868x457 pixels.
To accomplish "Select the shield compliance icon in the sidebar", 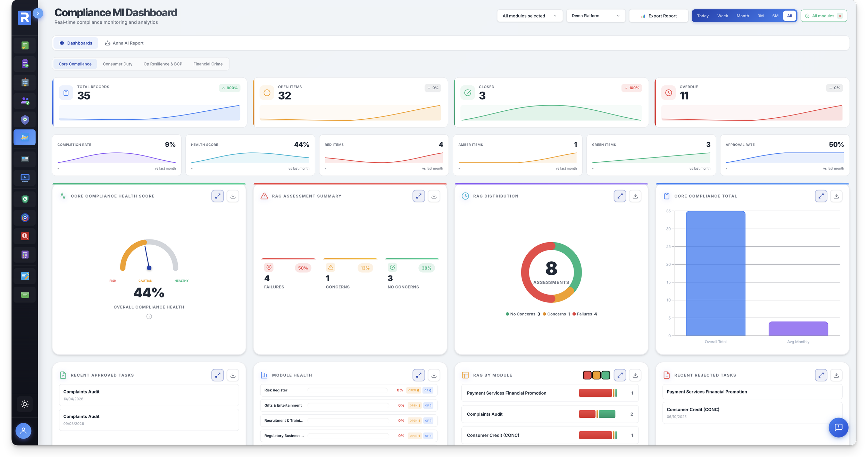I will pos(24,119).
